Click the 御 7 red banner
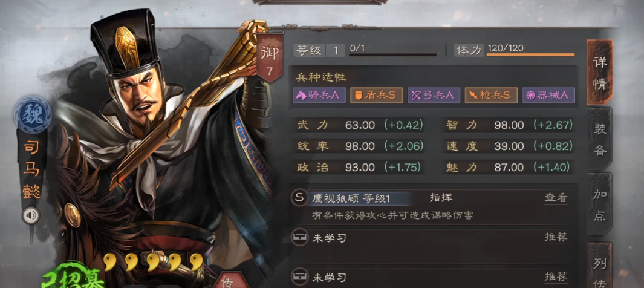The width and height of the screenshot is (644, 288). click(270, 59)
